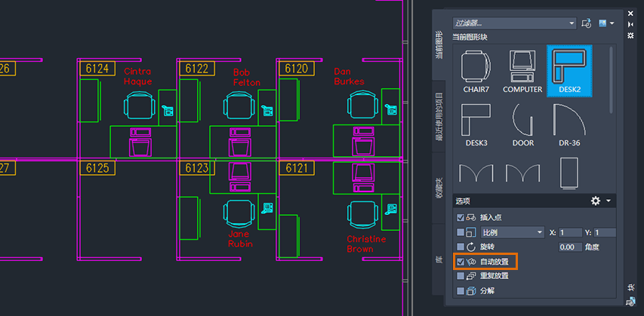Click the rotation angle 0.00 field
644x316 pixels.
click(x=571, y=247)
